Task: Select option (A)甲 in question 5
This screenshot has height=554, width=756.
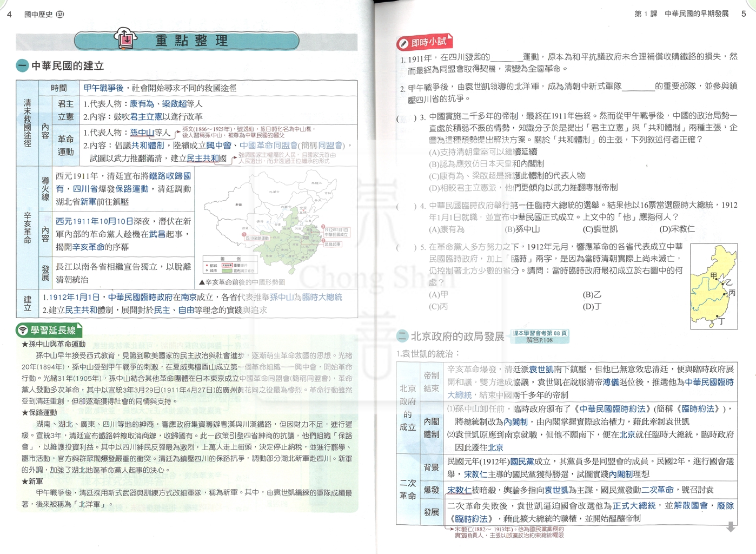Action: [439, 295]
